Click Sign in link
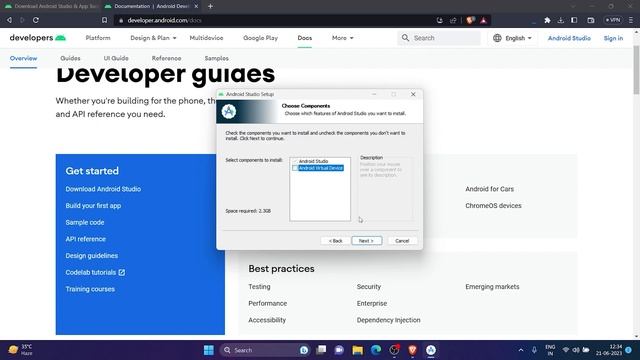Image resolution: width=640 pixels, height=360 pixels. (613, 38)
